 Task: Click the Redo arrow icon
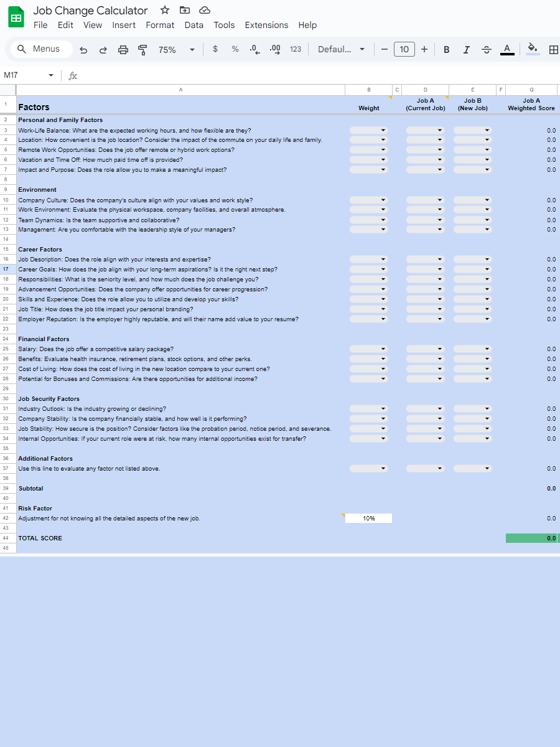coord(103,50)
